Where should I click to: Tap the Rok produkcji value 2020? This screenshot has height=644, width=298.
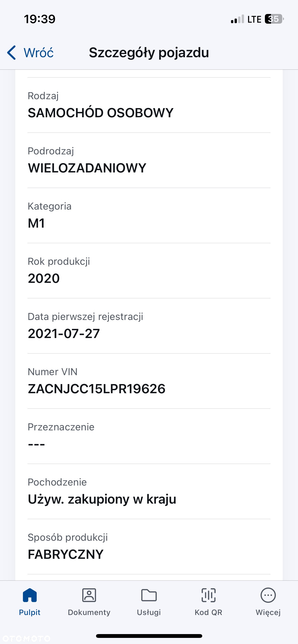(44, 278)
